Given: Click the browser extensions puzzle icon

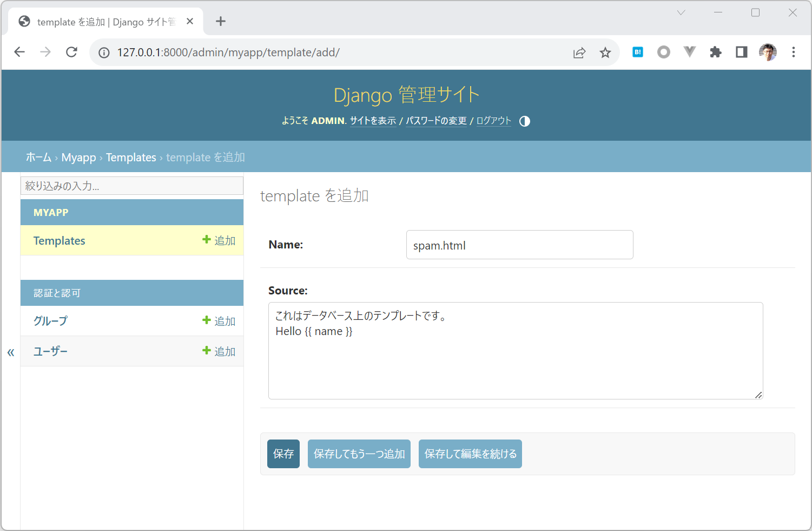Looking at the screenshot, I should [715, 52].
